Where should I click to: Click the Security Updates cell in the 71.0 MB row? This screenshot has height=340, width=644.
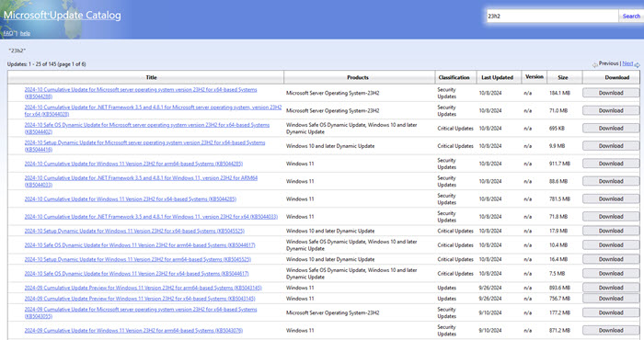pyautogui.click(x=447, y=110)
